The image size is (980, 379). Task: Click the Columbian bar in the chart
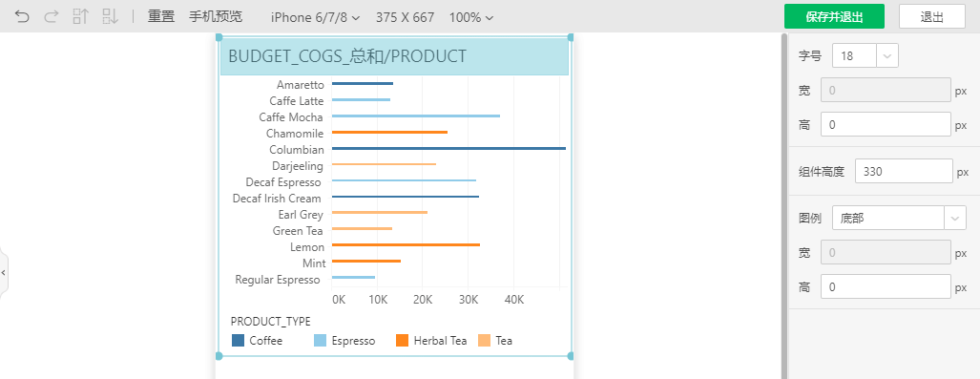pos(448,148)
